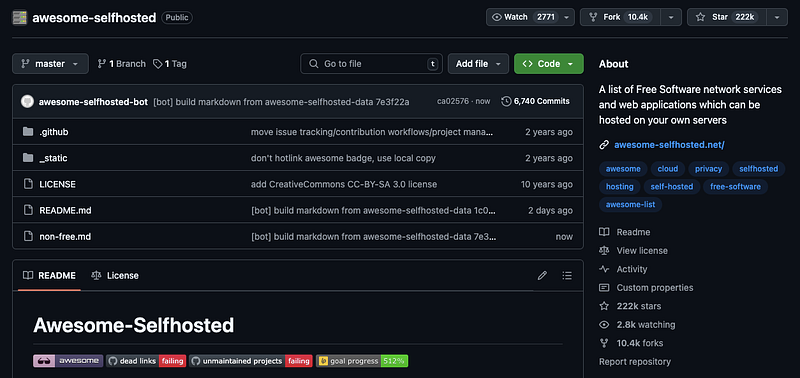Screen dimensions: 800x378
Task: Open the .github folder
Action: click(x=54, y=132)
